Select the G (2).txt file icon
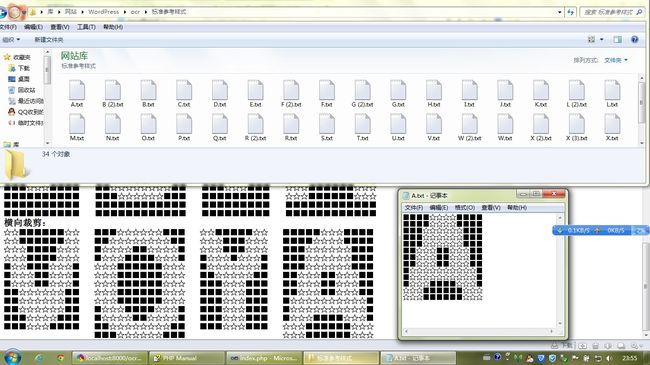Screen dimensions: 650x365 362,90
